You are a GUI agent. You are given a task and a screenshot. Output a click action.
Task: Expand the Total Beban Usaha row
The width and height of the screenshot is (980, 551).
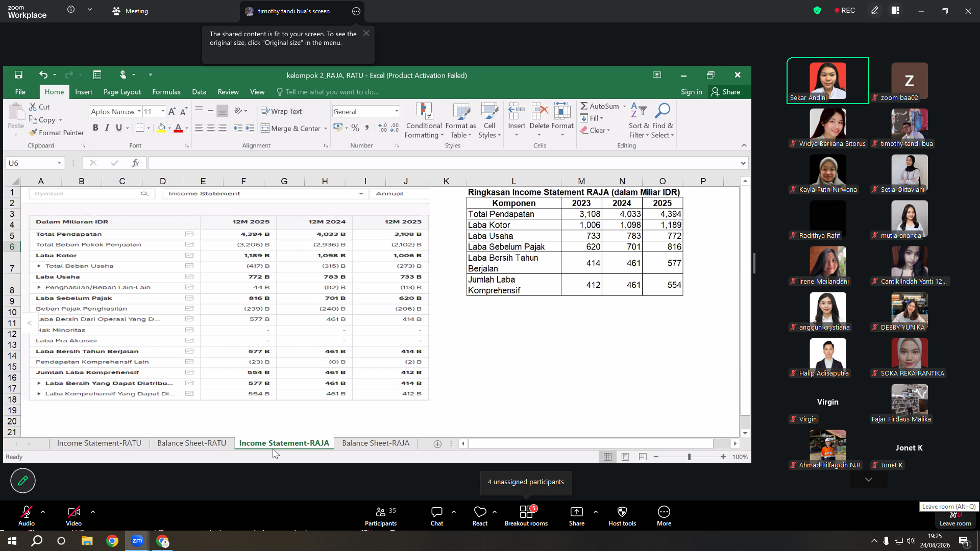click(x=39, y=266)
